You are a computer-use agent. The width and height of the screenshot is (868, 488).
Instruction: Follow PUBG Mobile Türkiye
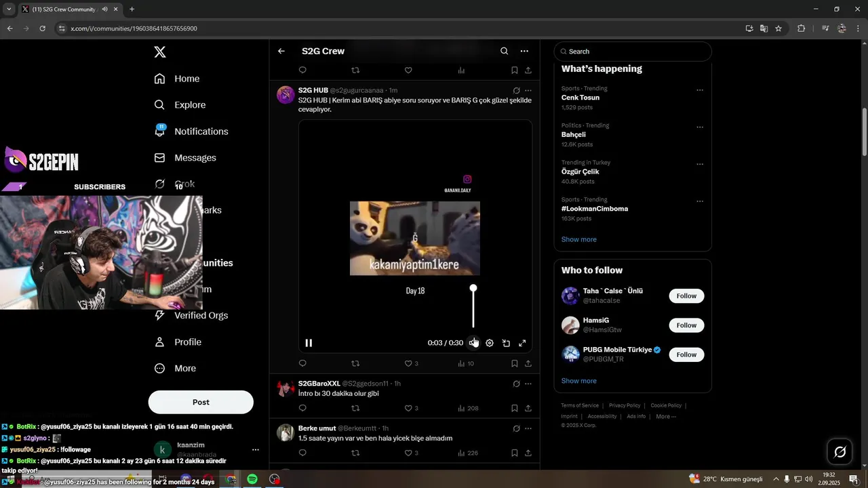(686, 354)
